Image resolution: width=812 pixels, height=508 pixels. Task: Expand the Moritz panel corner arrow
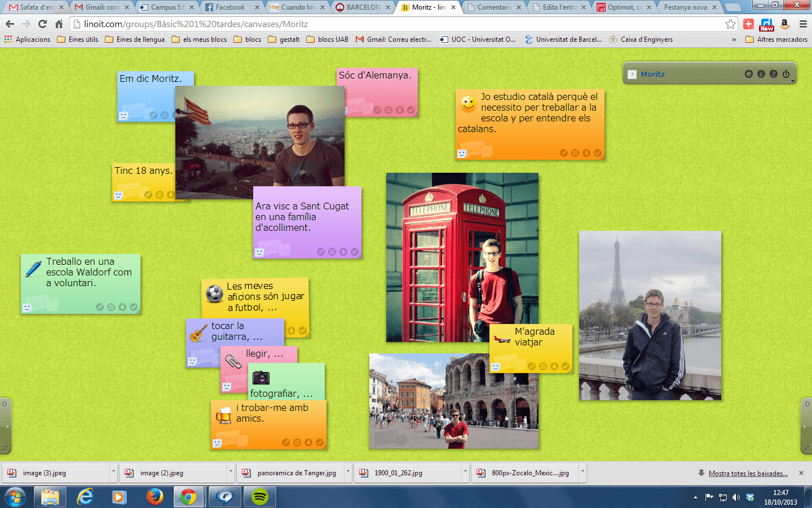tap(793, 81)
